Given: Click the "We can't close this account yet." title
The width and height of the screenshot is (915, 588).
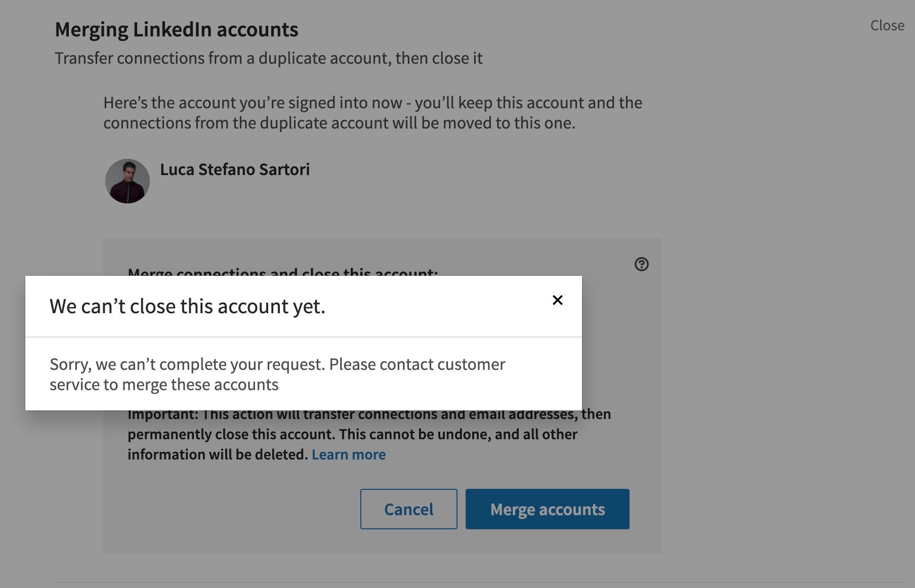Looking at the screenshot, I should tap(187, 307).
